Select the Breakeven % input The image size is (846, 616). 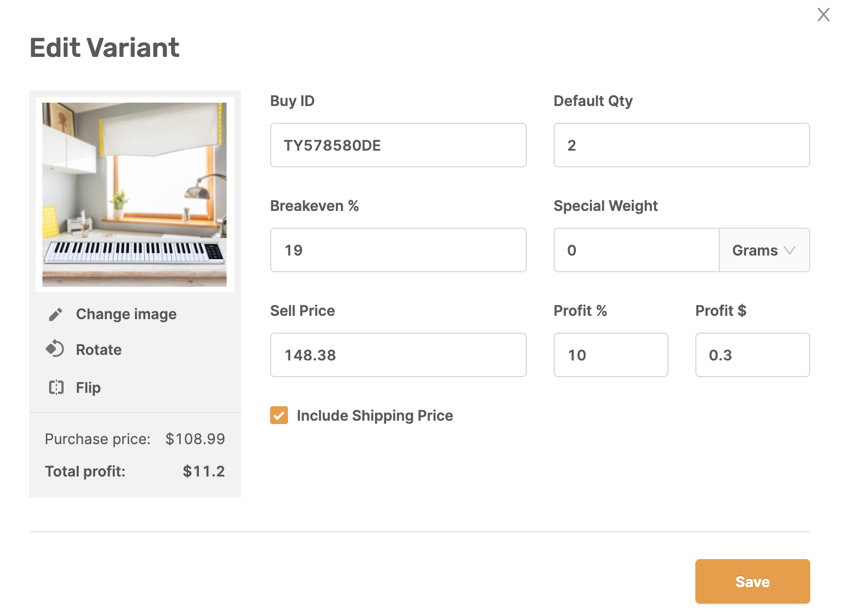click(x=398, y=250)
